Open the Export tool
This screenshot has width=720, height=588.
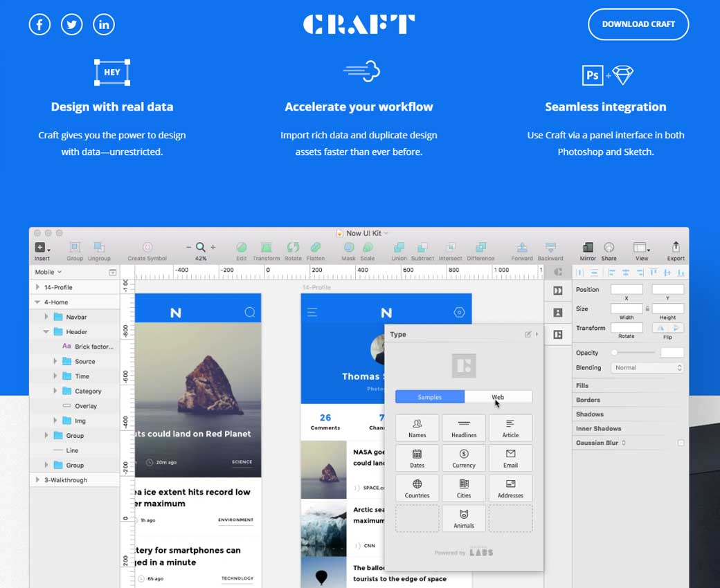point(676,248)
